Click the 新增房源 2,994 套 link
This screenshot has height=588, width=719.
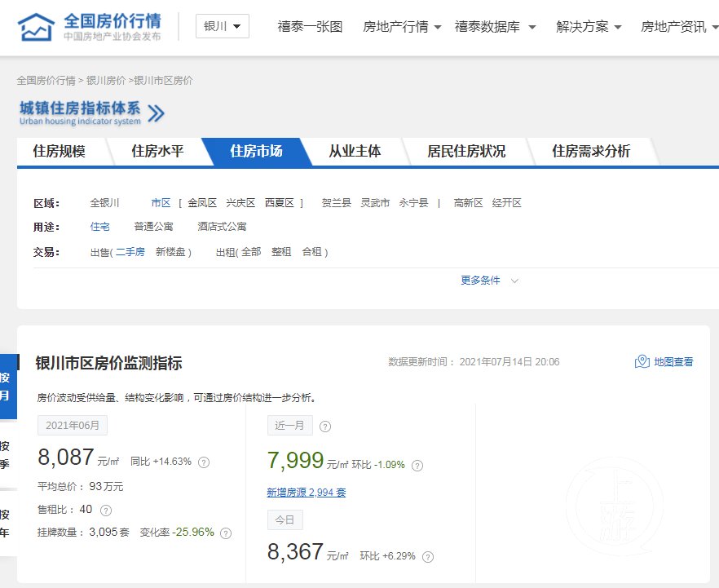307,493
